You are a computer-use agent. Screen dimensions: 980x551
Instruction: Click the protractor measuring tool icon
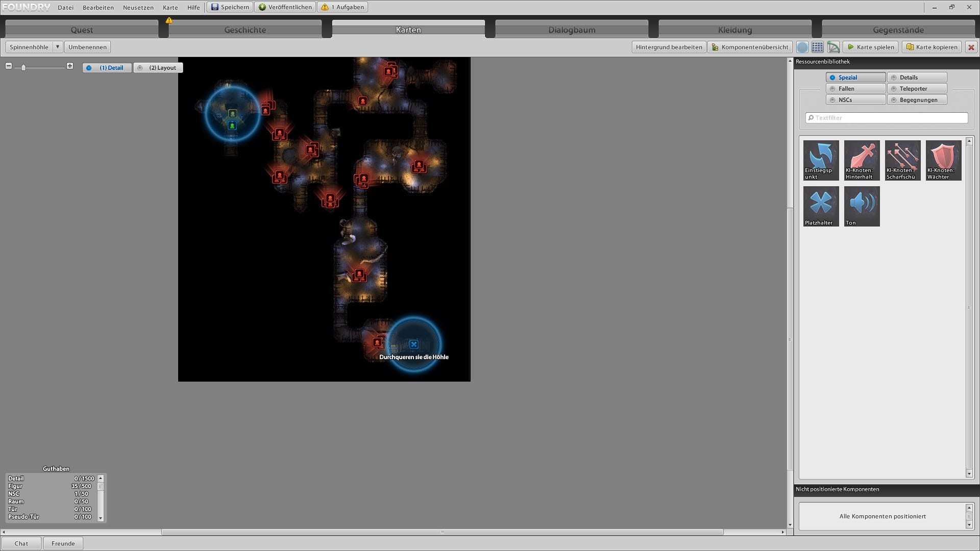click(833, 47)
